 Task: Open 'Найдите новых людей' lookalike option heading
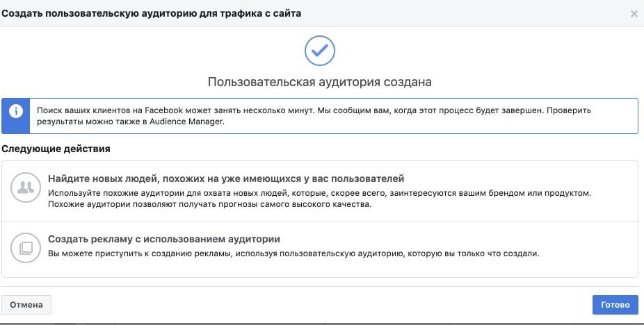point(226,178)
